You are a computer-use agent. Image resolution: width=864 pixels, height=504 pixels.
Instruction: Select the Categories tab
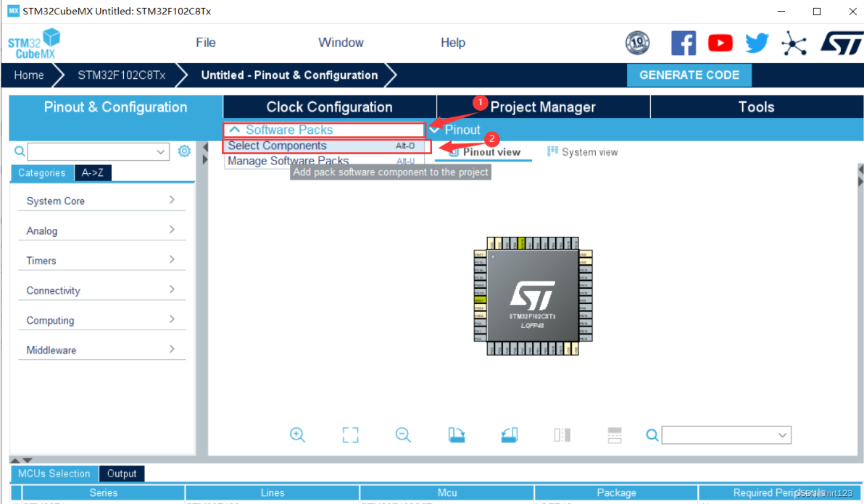point(42,173)
